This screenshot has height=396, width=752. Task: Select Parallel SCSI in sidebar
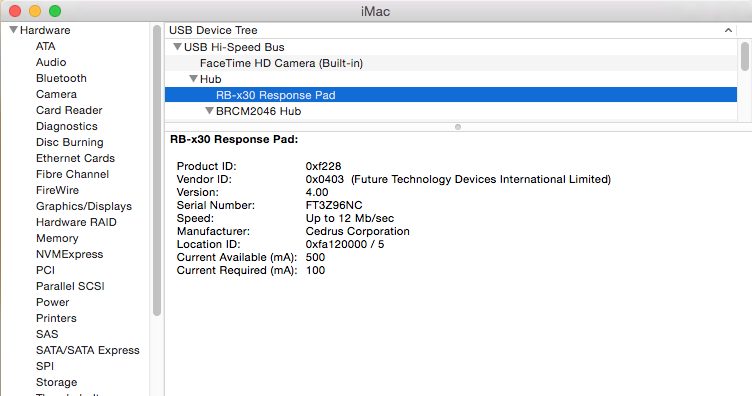[70, 286]
